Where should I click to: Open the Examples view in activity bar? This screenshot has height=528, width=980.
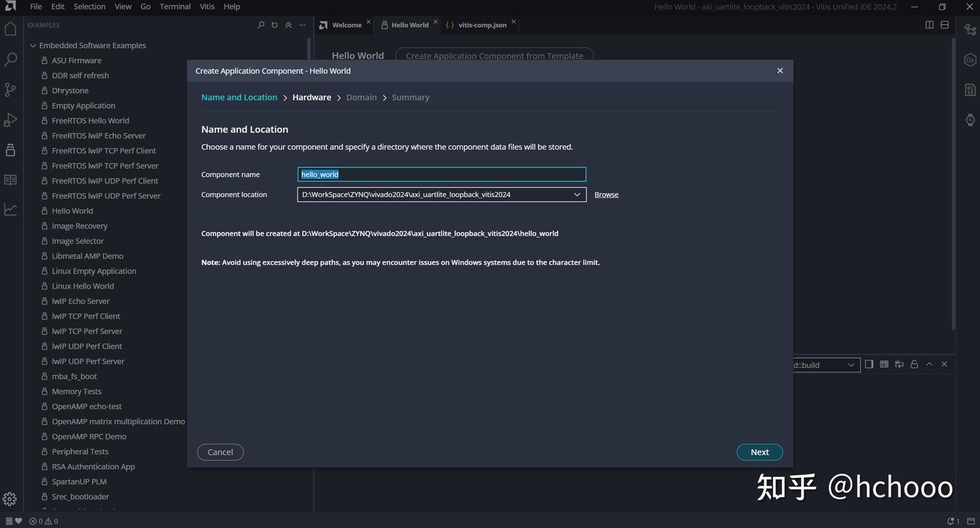10,150
